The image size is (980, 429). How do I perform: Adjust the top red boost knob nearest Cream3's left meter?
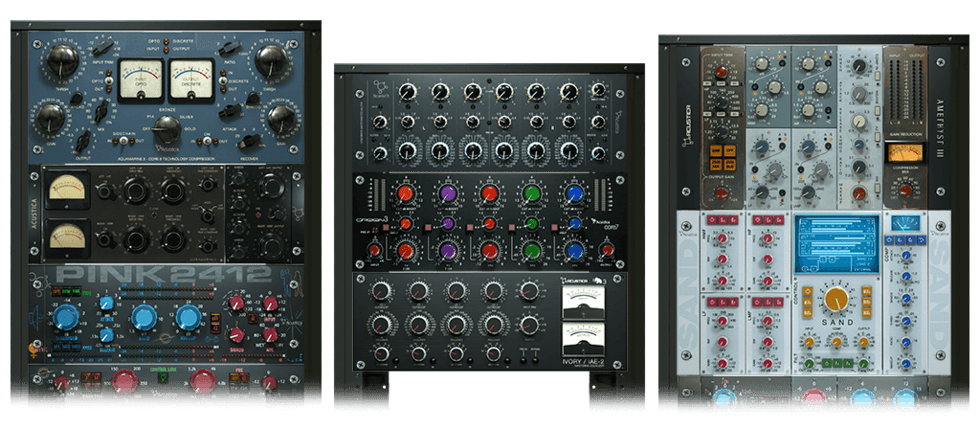(x=405, y=194)
